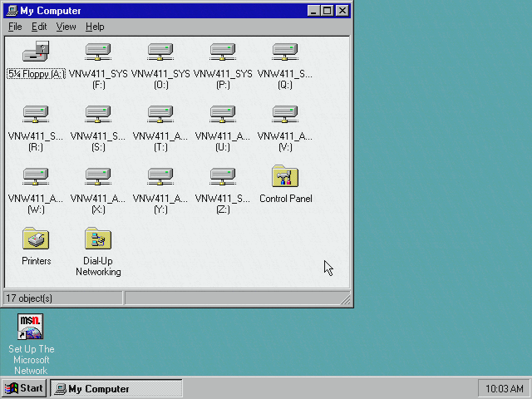Viewport: 532px width, 399px height.
Task: Open the My Computer window system menu icon
Action: click(12, 11)
